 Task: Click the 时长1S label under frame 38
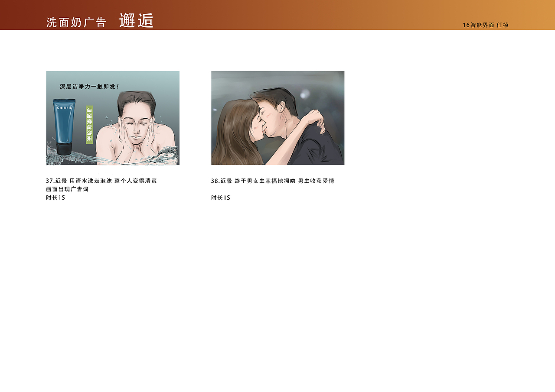pyautogui.click(x=219, y=198)
